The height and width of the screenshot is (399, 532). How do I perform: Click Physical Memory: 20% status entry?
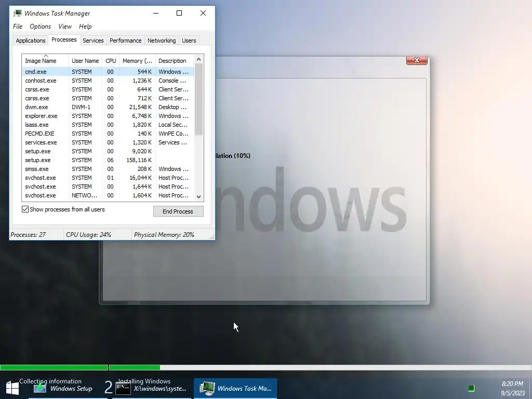point(164,234)
